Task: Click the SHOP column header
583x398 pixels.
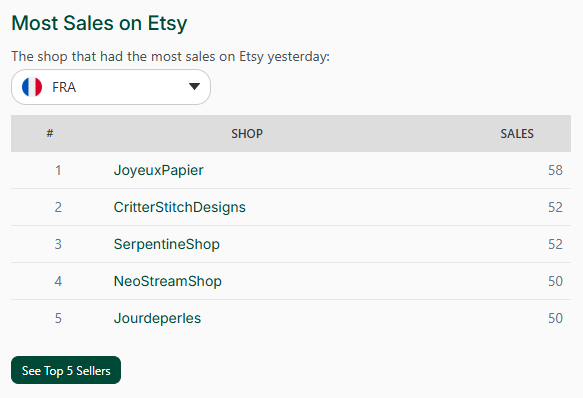Action: tap(247, 134)
